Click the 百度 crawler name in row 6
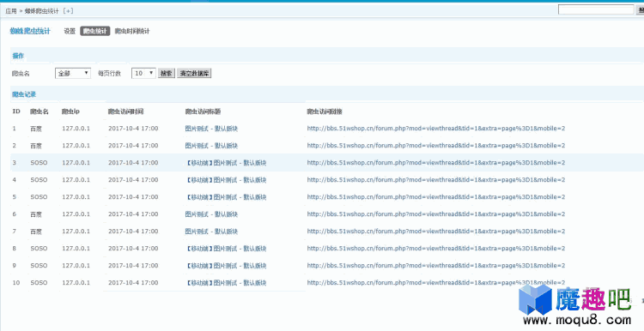 pos(36,214)
